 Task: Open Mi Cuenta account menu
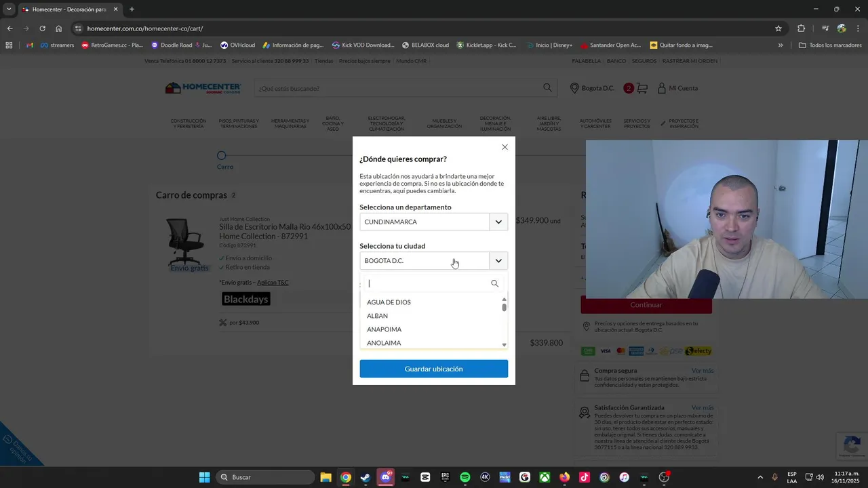click(x=677, y=88)
